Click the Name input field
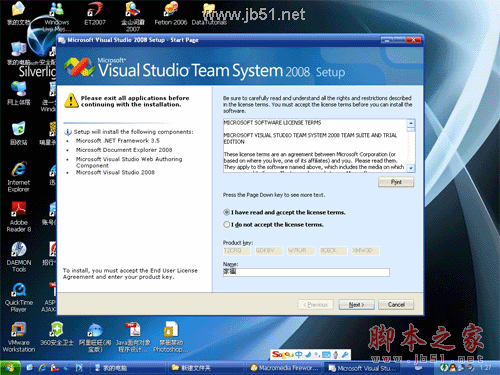The height and width of the screenshot is (375, 500). coord(306,272)
